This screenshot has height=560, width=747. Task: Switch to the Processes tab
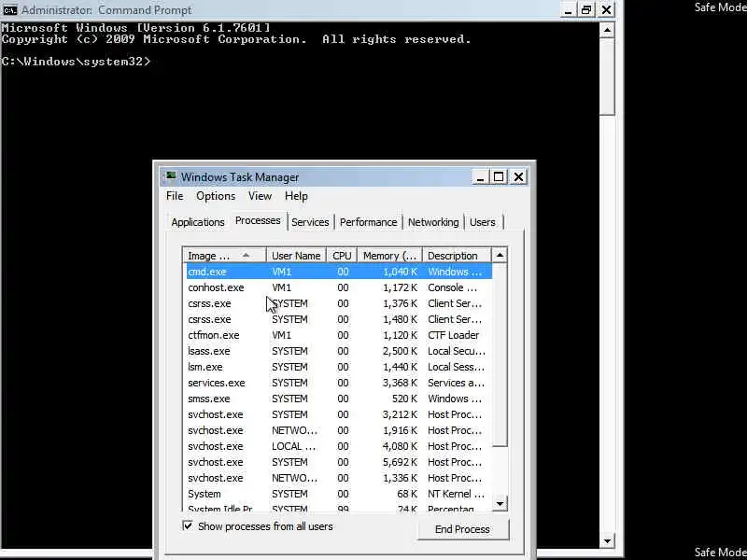coord(258,220)
